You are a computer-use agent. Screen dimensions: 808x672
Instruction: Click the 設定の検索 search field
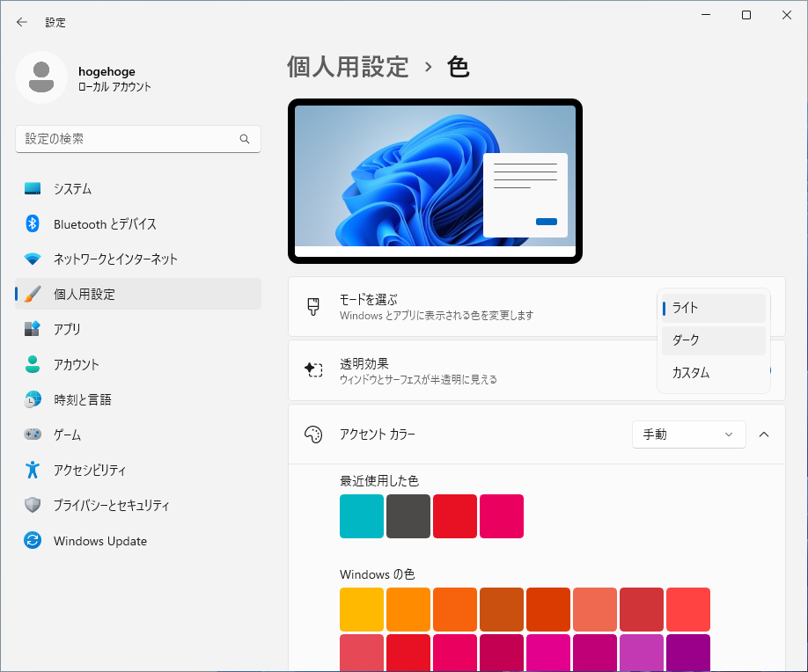(x=128, y=139)
